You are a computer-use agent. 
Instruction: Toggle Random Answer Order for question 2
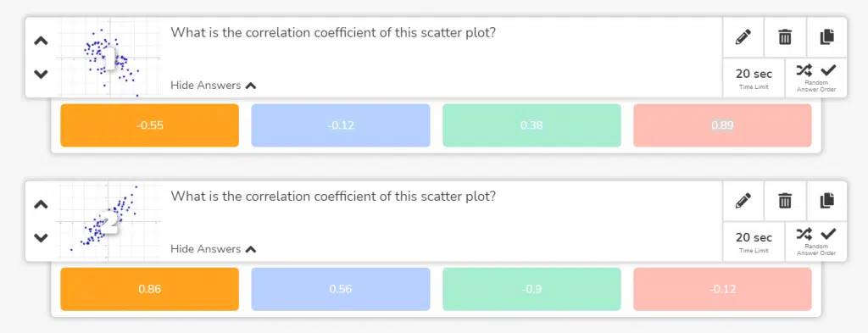point(816,241)
